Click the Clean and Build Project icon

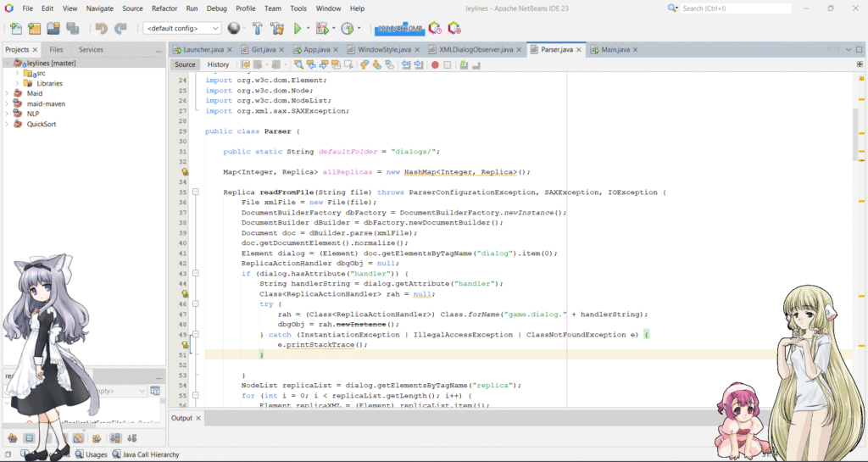click(278, 29)
